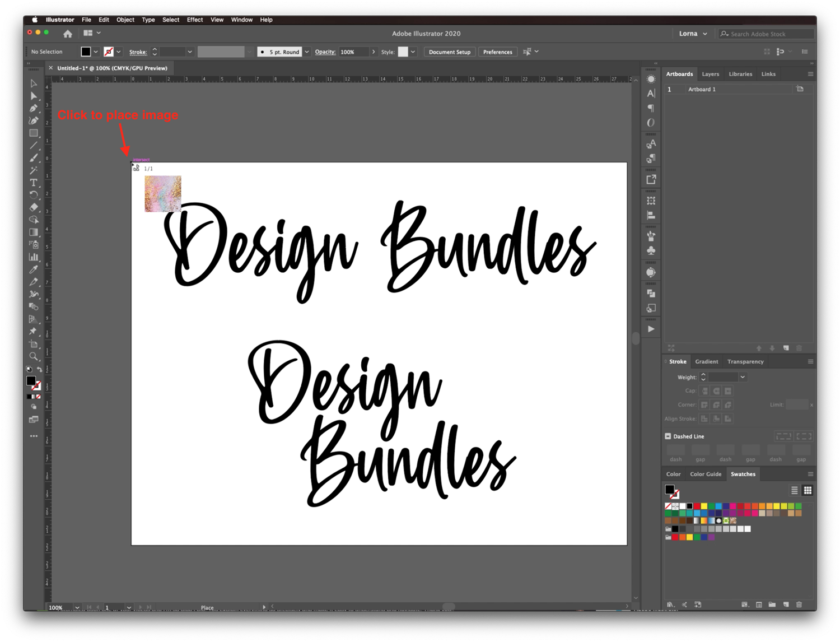Click the Search Adobe Stock field

point(766,34)
